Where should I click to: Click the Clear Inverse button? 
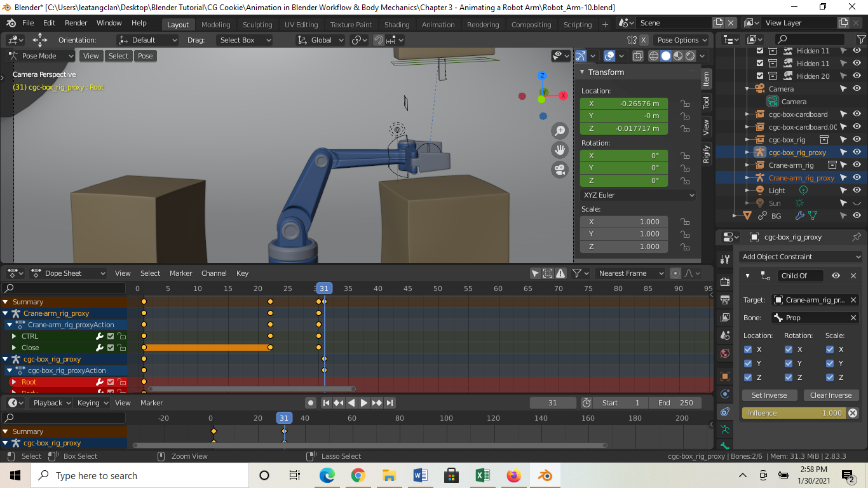coord(831,395)
